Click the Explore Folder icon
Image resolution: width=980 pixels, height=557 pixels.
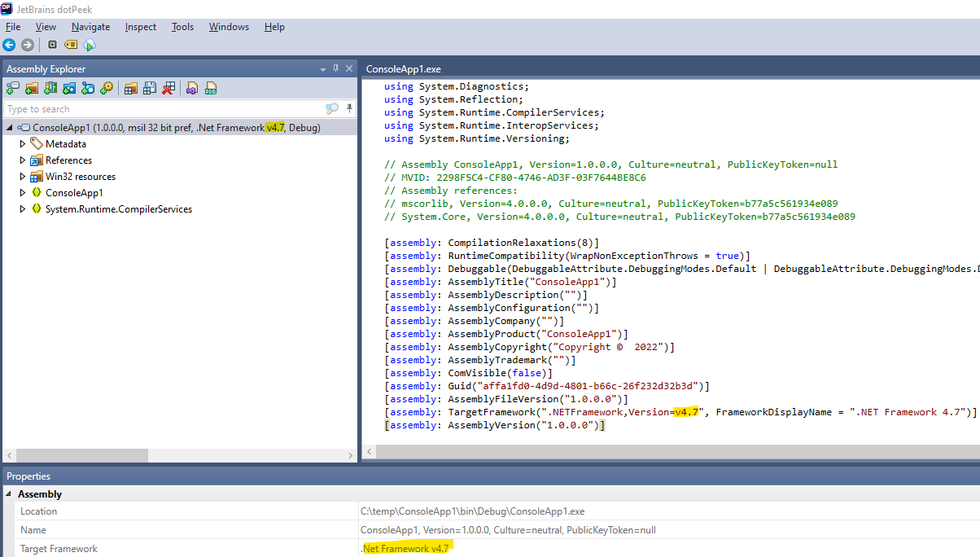point(32,88)
